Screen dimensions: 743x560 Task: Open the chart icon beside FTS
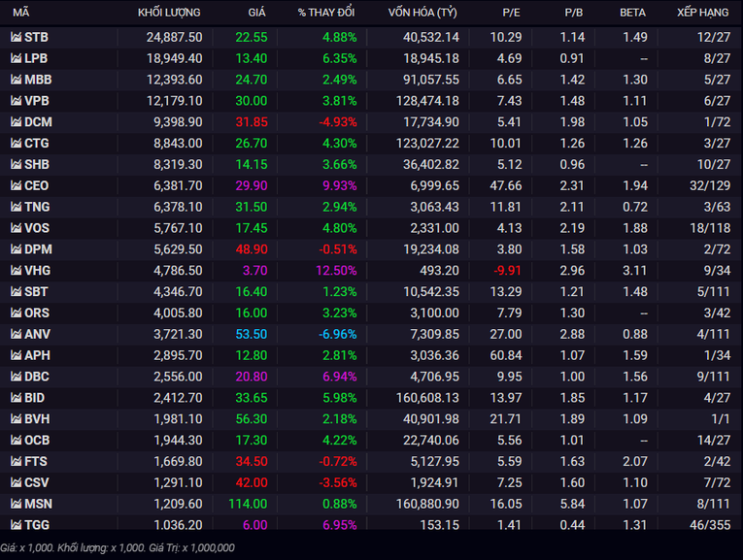tap(17, 461)
